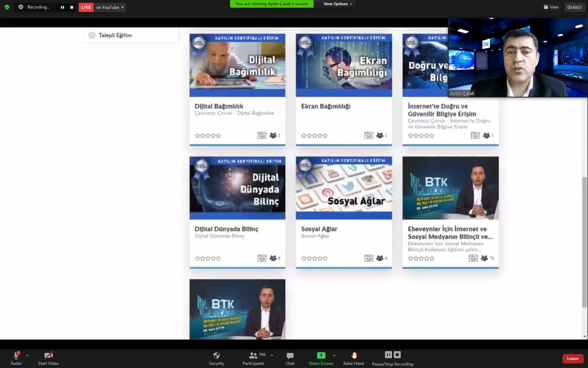Click Ebeveynler İçin İnternet course title
The width and height of the screenshot is (588, 368).
coord(450,233)
